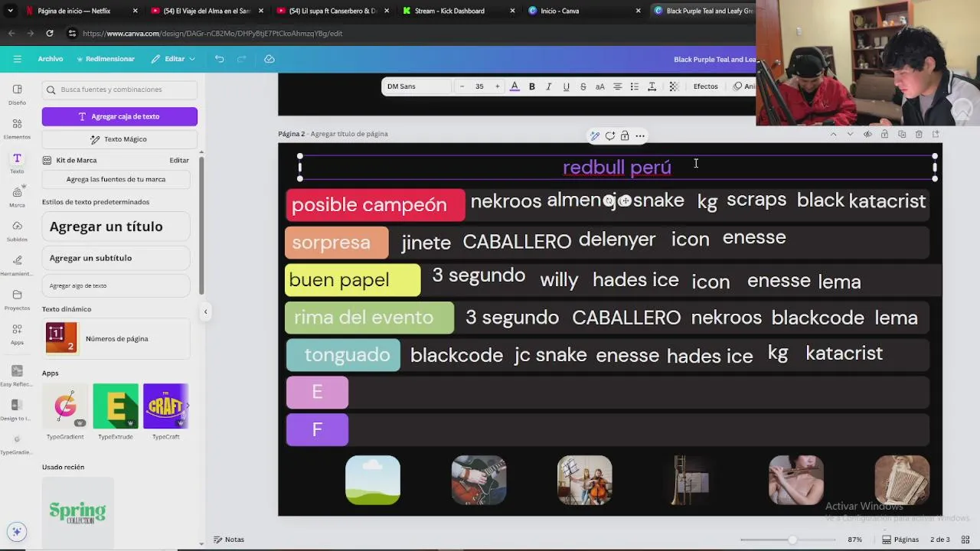Open the Proyectos panel in the sidebar

pos(17,300)
